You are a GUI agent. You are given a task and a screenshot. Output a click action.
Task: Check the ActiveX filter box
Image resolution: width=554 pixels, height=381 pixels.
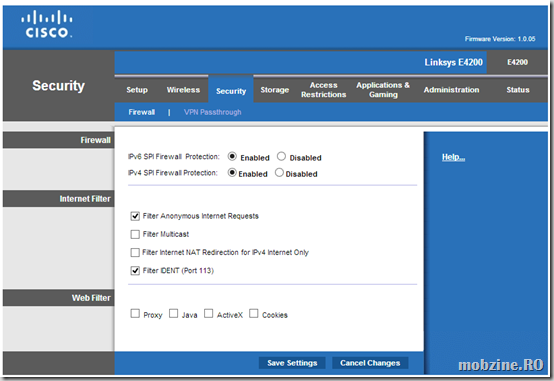[208, 313]
